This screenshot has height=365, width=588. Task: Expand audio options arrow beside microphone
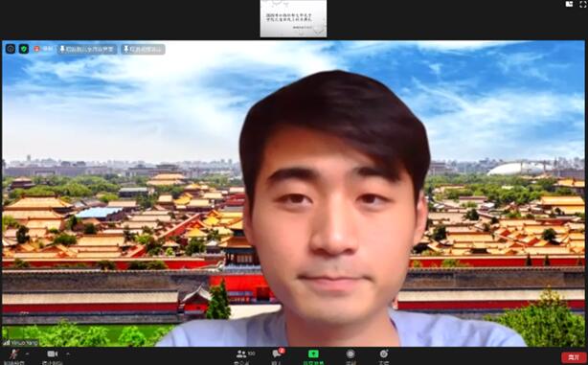click(27, 354)
